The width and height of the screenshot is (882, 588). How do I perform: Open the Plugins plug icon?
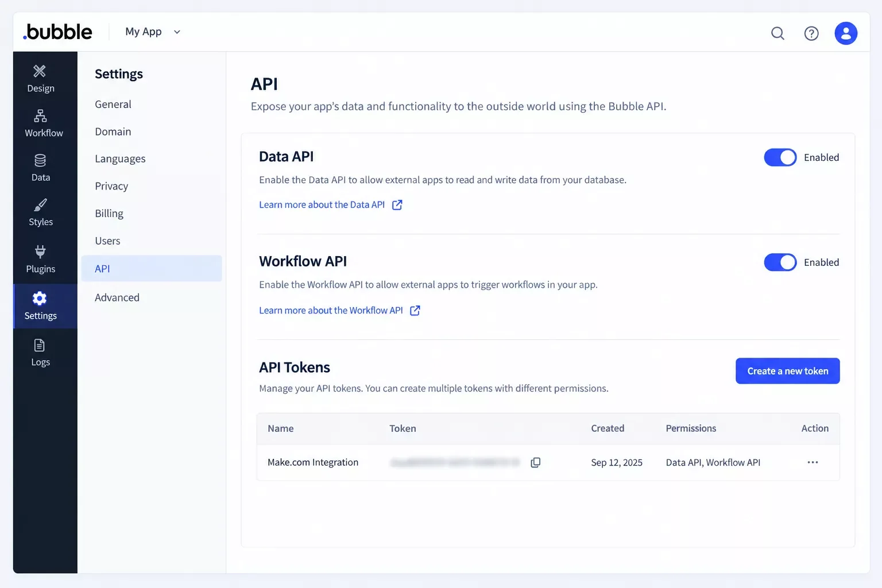coord(40,252)
